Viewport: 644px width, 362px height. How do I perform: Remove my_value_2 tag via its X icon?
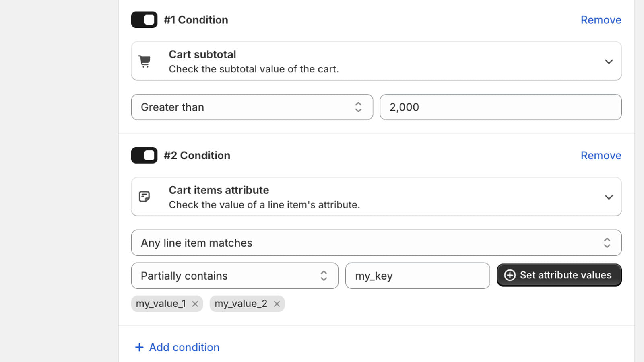click(277, 304)
